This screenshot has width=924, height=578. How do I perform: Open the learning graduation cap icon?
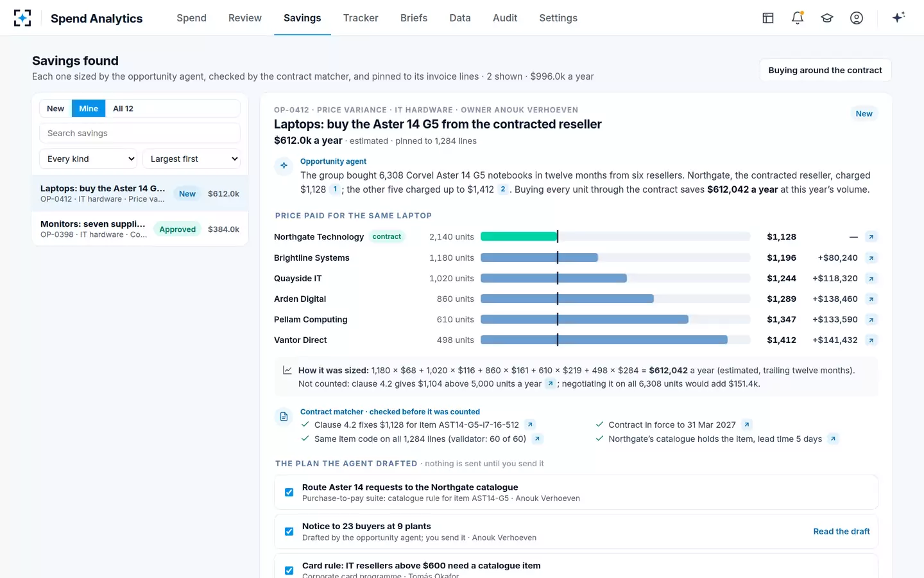[x=827, y=18]
